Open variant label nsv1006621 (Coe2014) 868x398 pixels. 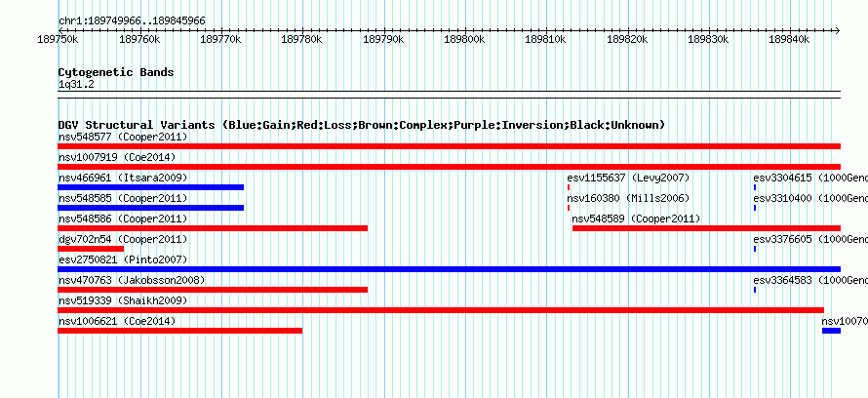click(117, 321)
